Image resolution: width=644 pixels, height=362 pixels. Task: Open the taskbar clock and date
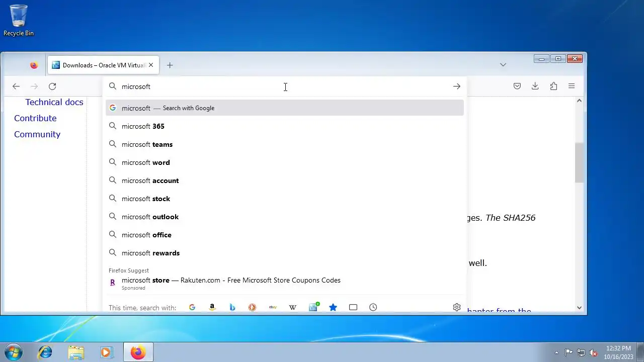tap(618, 352)
